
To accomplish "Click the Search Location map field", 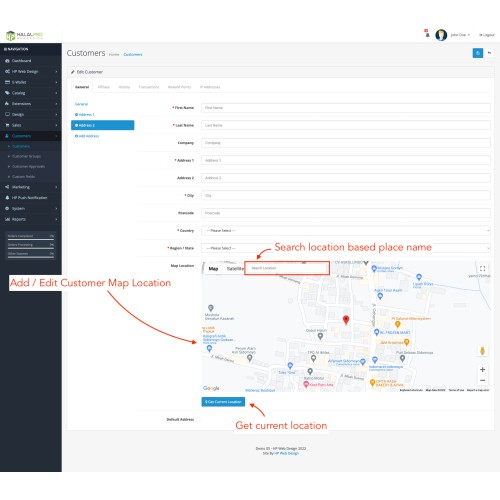I will click(x=287, y=268).
